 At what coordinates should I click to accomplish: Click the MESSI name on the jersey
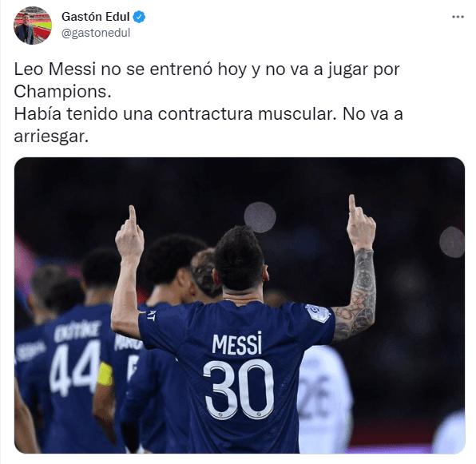click(x=237, y=343)
